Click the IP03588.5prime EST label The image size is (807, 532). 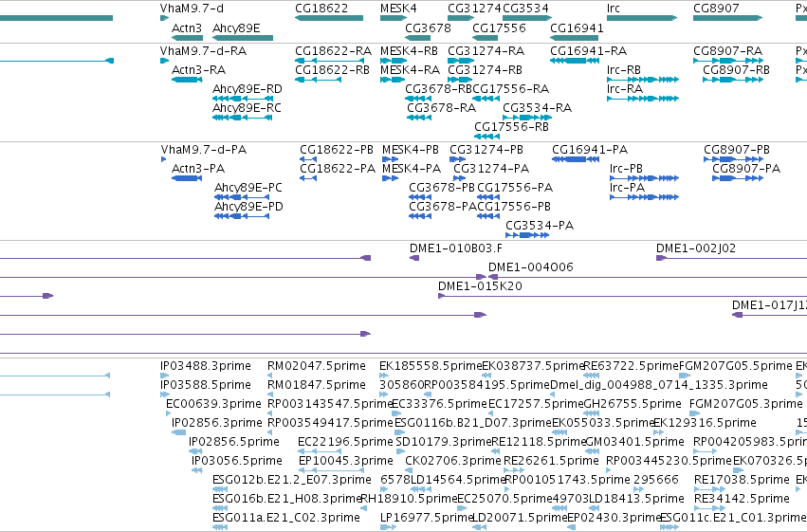tap(206, 385)
